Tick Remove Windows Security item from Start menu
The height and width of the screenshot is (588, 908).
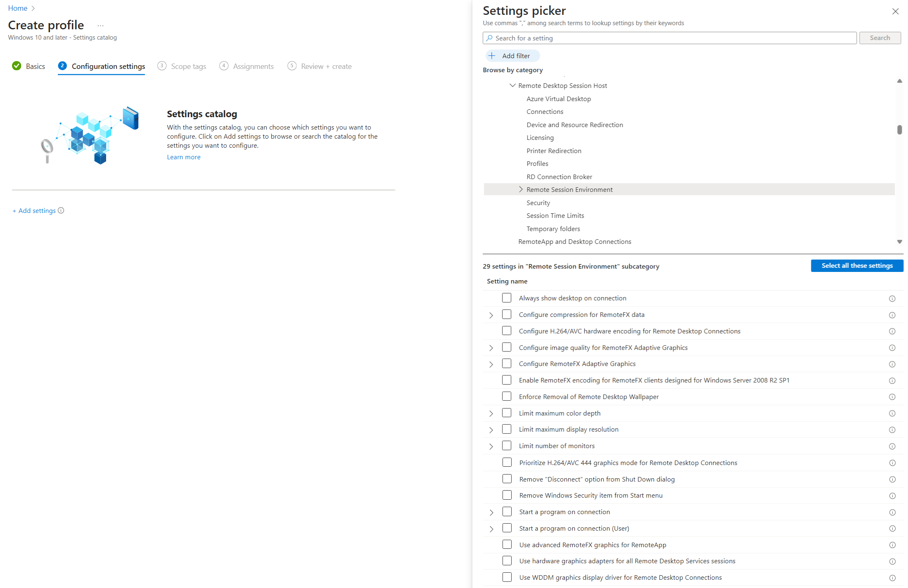tap(507, 495)
